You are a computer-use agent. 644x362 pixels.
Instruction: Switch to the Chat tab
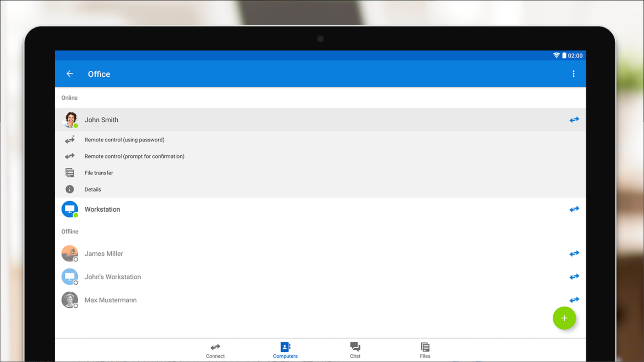coord(355,350)
